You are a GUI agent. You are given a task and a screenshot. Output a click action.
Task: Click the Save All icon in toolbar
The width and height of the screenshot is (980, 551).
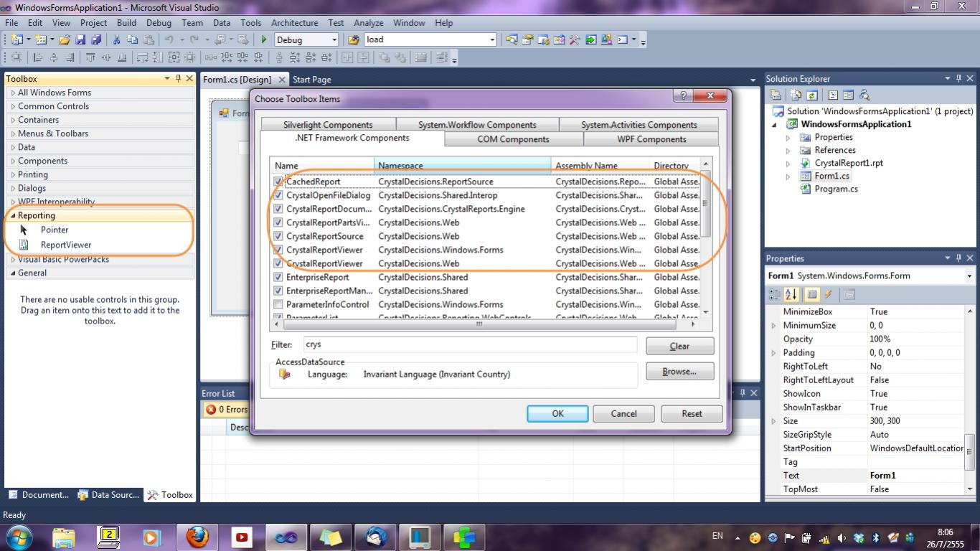[96, 40]
